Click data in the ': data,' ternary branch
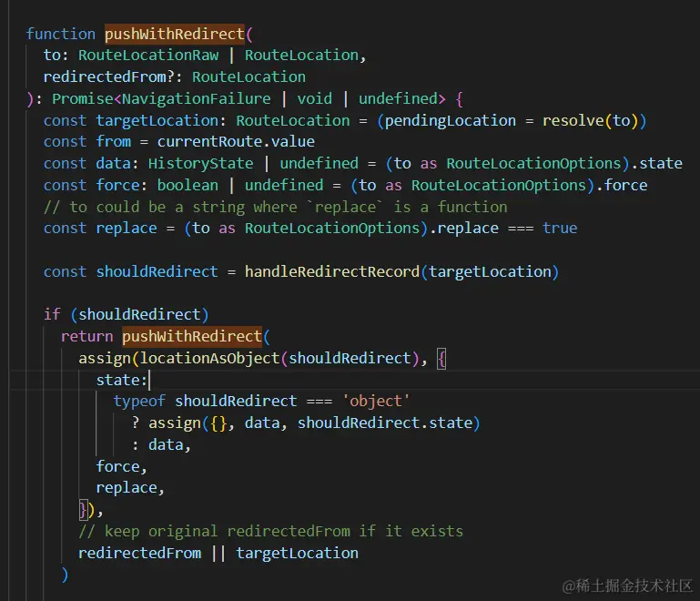 click(x=166, y=444)
